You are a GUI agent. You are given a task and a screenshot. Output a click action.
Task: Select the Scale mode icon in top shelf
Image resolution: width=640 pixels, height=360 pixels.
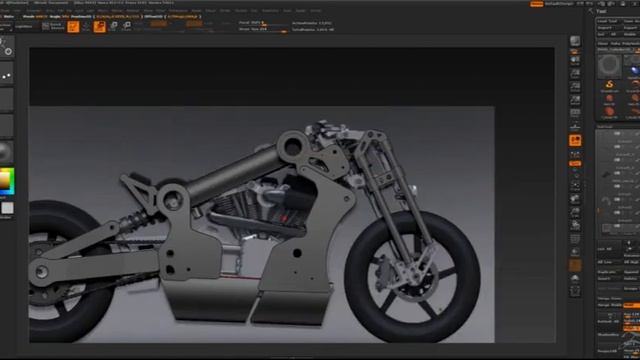[113, 27]
